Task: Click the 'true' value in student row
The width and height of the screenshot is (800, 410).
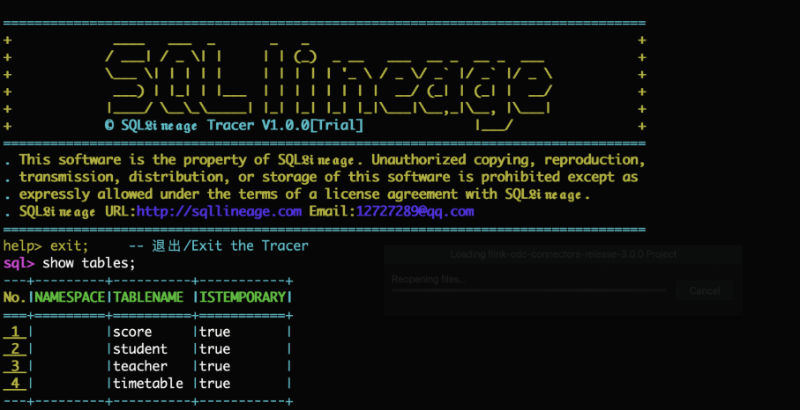Action: [214, 349]
